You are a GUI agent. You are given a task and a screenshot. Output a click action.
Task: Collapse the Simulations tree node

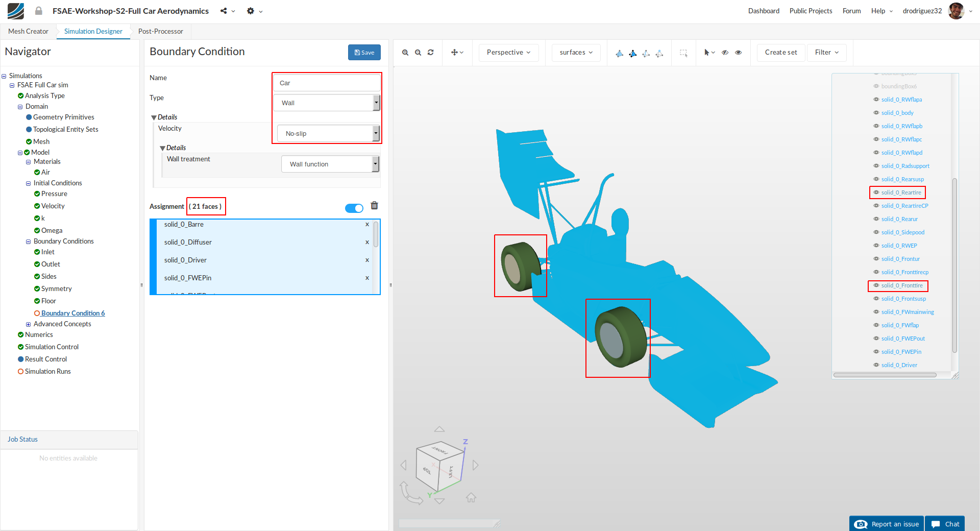point(4,76)
